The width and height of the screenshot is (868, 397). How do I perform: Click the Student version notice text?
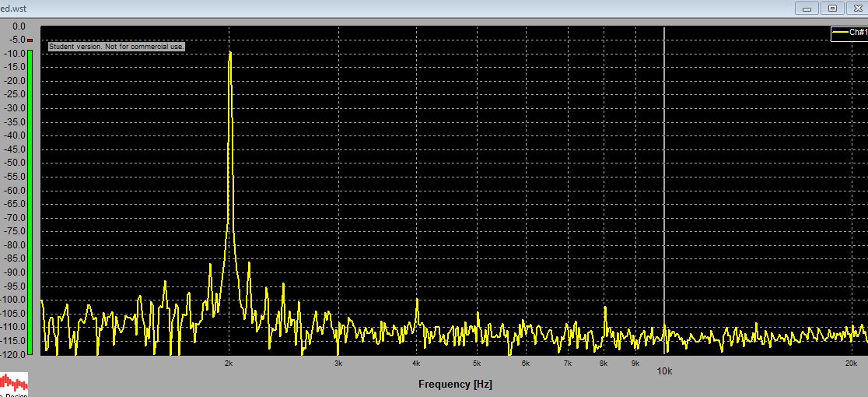point(116,47)
